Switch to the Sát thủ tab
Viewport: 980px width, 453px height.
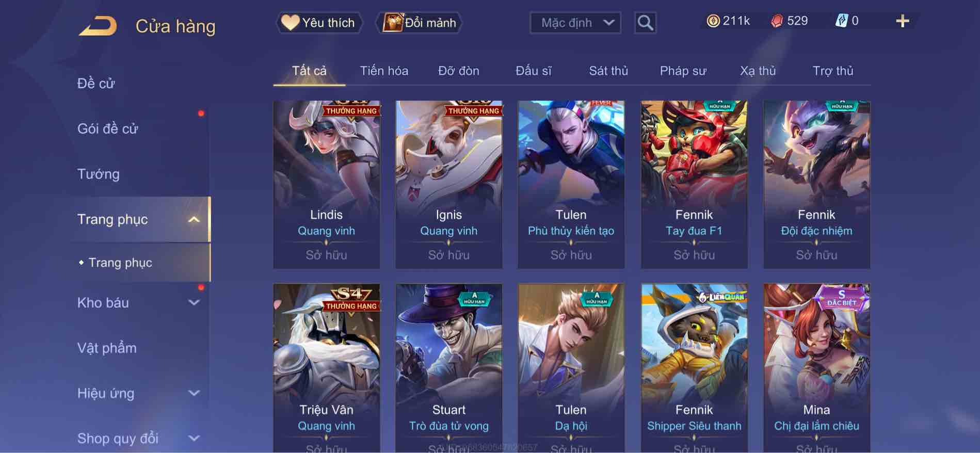coord(608,71)
